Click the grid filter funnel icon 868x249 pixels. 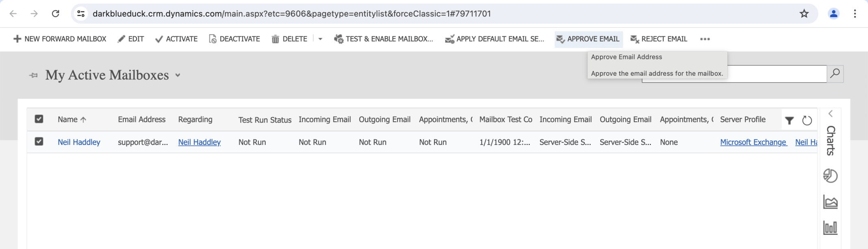click(x=789, y=120)
